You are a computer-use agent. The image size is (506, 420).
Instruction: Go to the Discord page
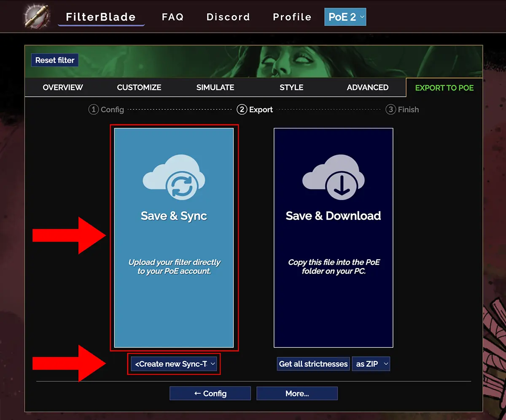pos(228,17)
